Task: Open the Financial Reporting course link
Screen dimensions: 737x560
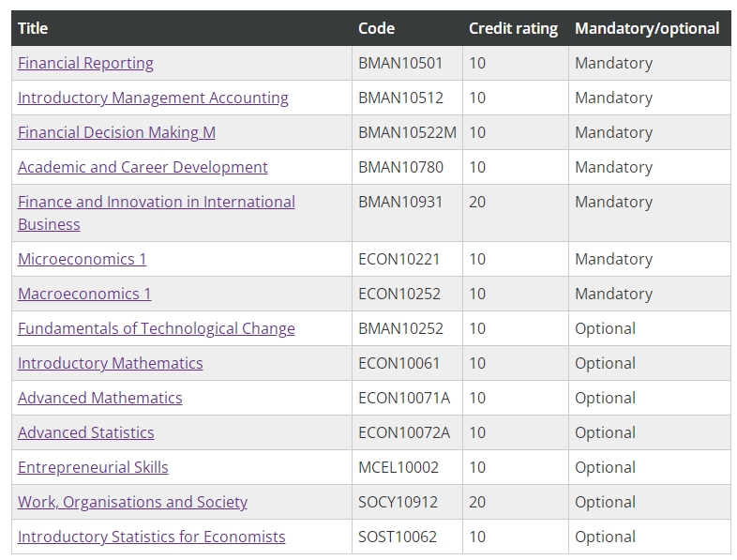Action: pos(85,63)
